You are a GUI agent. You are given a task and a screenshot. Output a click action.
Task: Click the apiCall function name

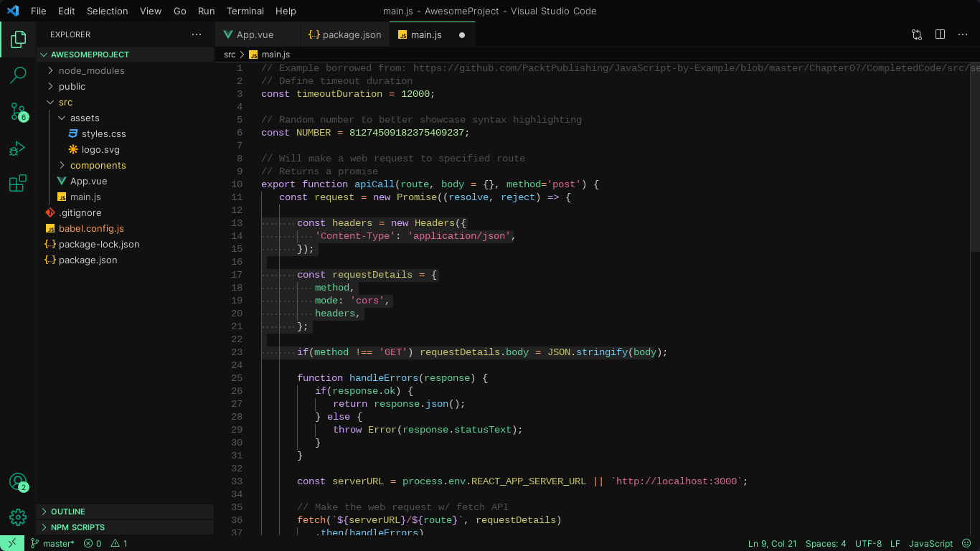tap(374, 184)
